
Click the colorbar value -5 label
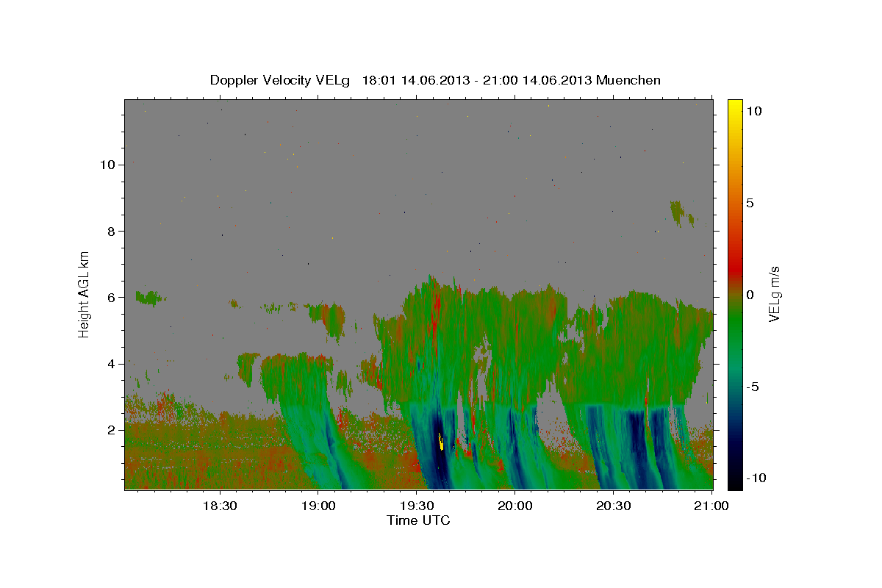point(752,387)
